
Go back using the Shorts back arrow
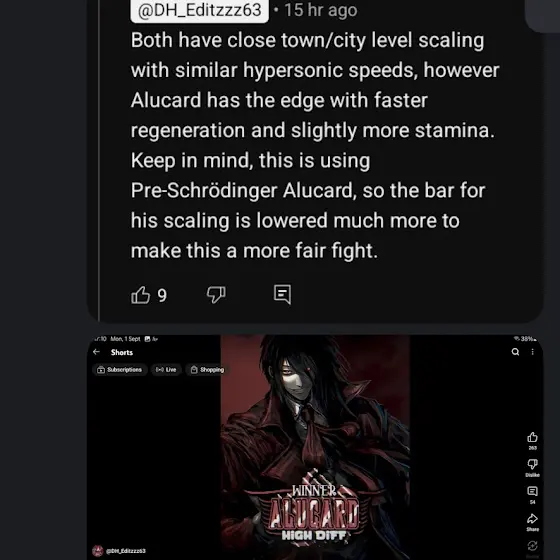96,352
